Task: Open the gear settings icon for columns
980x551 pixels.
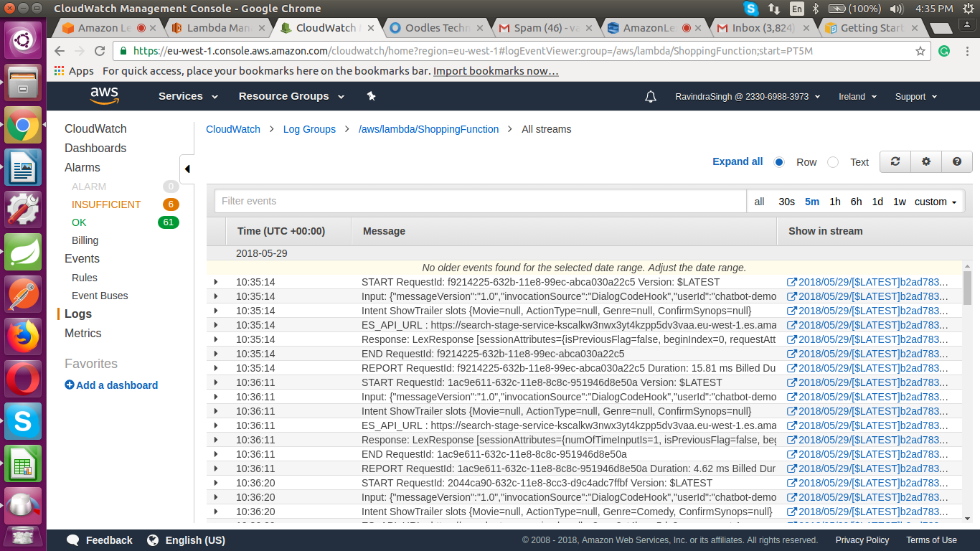Action: click(x=926, y=161)
